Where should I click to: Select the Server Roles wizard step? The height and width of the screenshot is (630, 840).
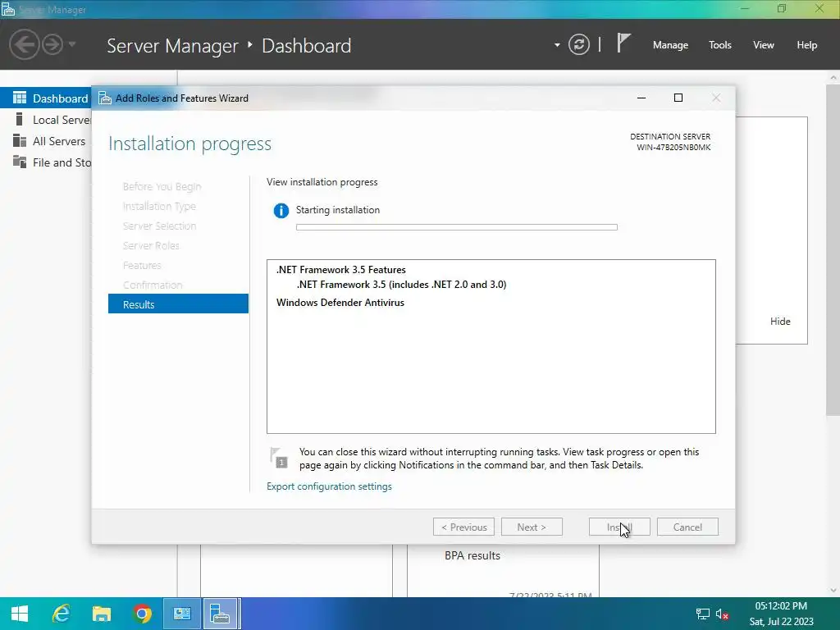point(151,245)
